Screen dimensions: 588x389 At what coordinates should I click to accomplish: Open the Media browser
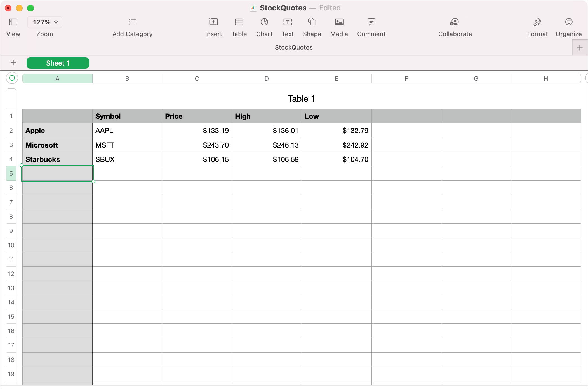click(339, 22)
